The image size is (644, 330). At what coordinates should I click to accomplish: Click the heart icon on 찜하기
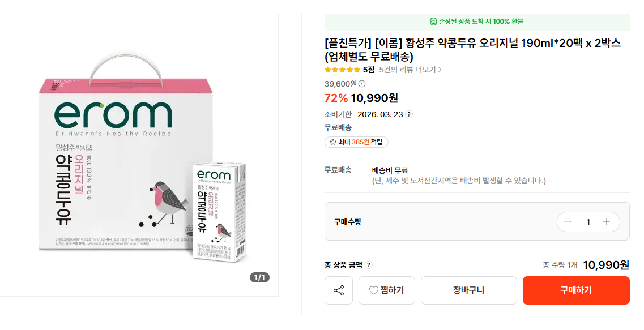[x=373, y=290]
